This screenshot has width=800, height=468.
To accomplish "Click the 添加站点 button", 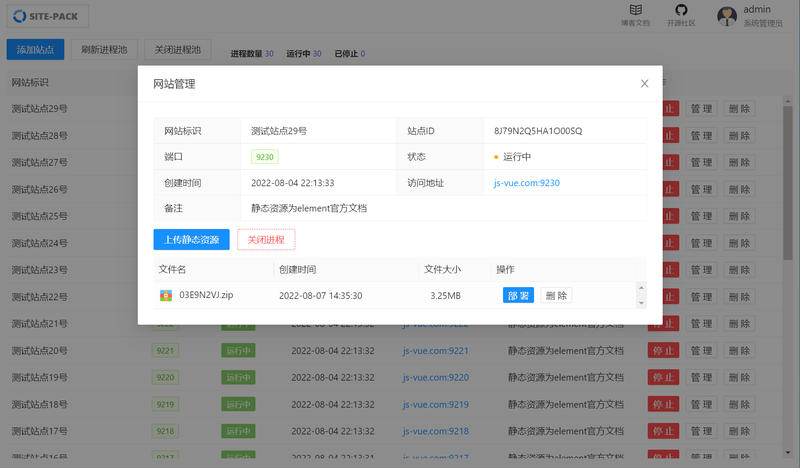I will pos(35,50).
